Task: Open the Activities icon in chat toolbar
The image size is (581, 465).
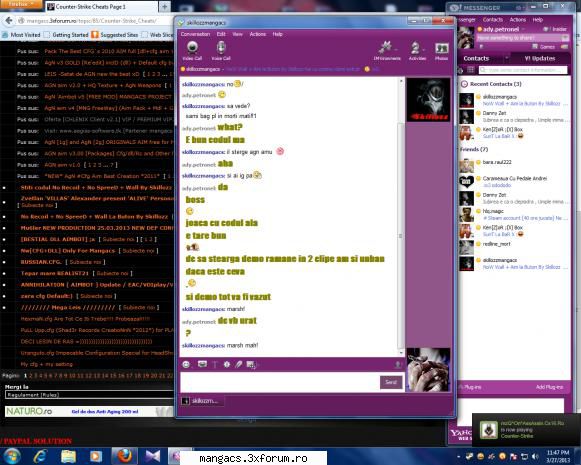Action: (x=417, y=50)
